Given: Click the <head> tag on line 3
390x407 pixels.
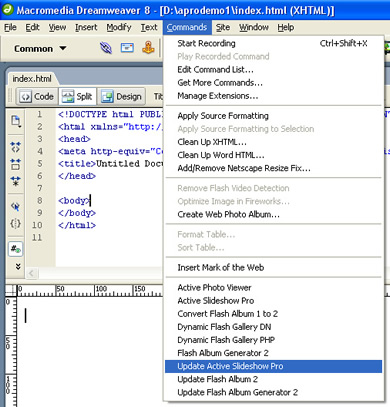Looking at the screenshot, I should 74,139.
